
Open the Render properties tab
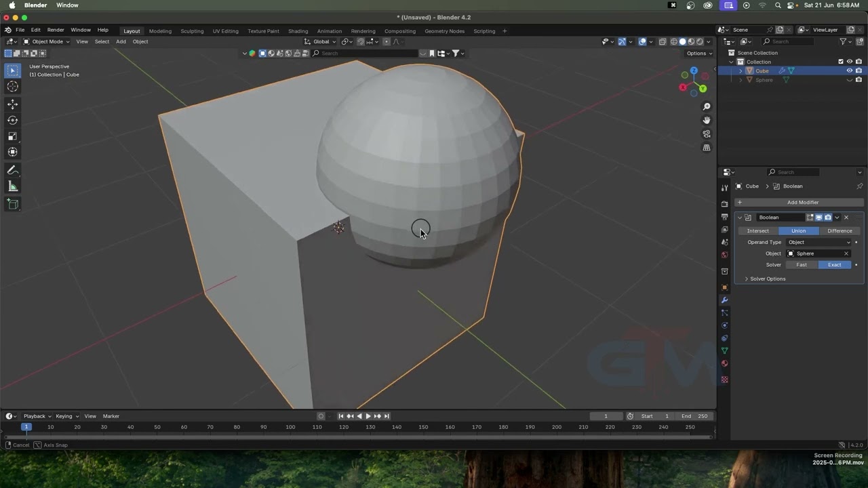coord(724,204)
